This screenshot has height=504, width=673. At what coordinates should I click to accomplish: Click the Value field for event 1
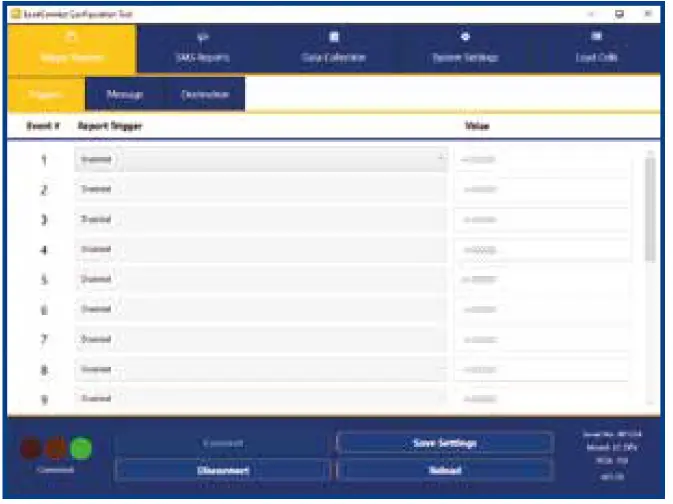(543, 160)
